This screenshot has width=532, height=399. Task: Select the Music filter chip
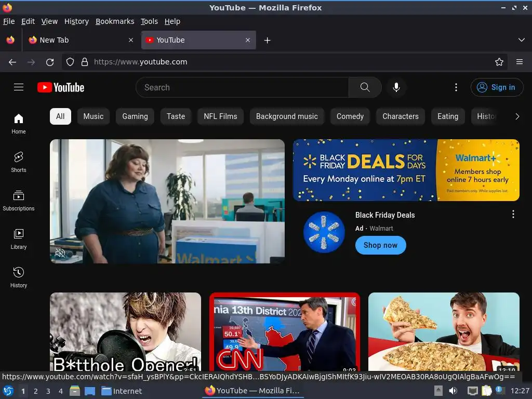coord(94,116)
